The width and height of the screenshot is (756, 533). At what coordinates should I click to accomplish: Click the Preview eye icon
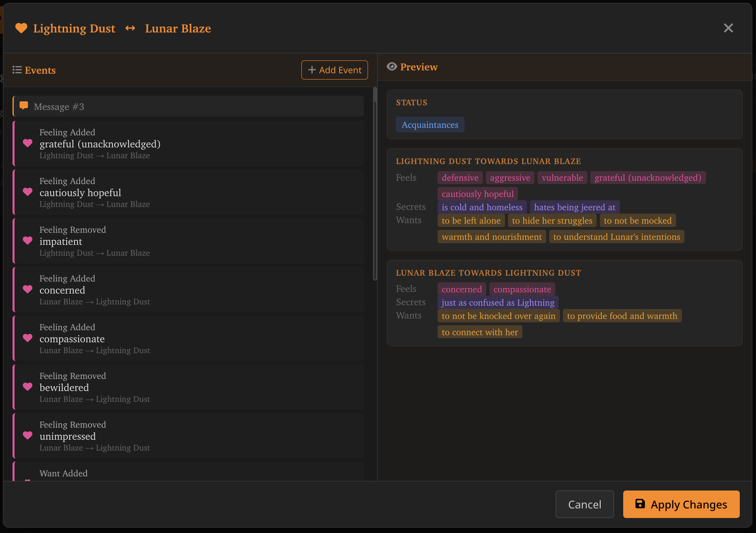pyautogui.click(x=392, y=67)
